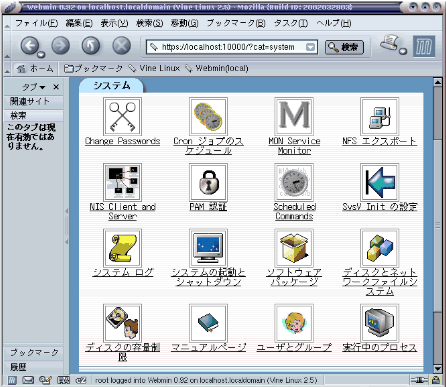This screenshot has height=387, width=446.
Task: Open the ブックマーク(B) menu
Action: point(236,23)
